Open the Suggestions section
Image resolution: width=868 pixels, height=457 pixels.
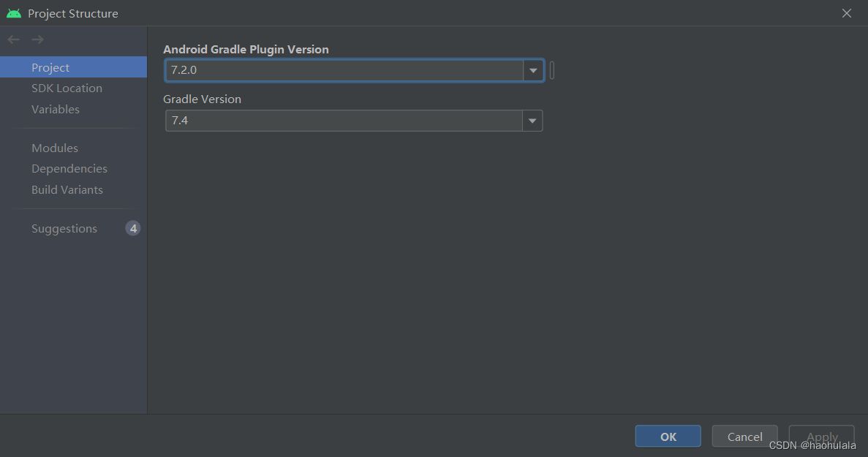pyautogui.click(x=64, y=228)
